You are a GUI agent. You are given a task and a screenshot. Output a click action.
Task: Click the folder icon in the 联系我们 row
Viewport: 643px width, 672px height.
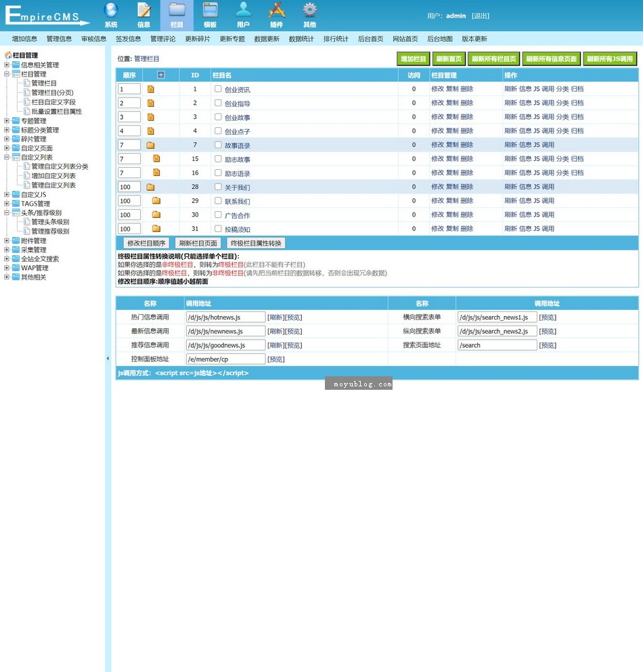click(156, 201)
